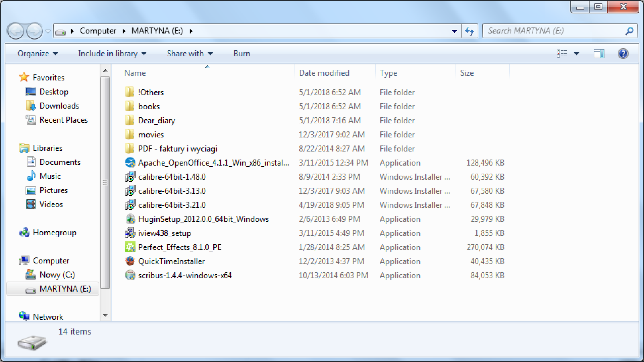Click the Change your view icon

click(562, 54)
